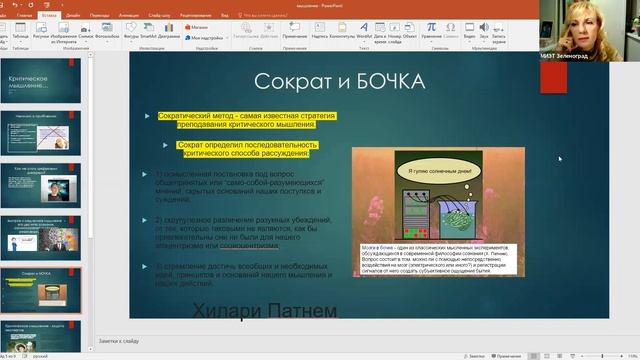Add a Примечание comment
640x360 pixels.
(295, 31)
